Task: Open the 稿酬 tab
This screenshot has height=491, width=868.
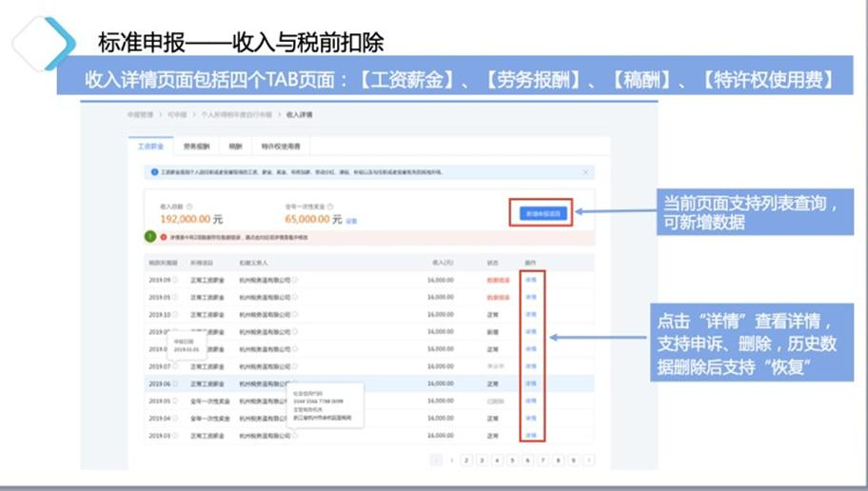Action: 235,147
